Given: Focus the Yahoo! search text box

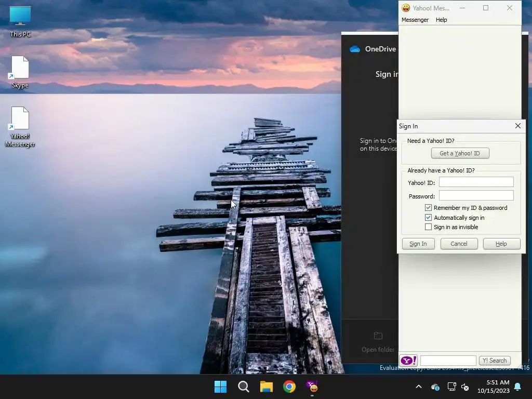Looking at the screenshot, I should coord(448,361).
